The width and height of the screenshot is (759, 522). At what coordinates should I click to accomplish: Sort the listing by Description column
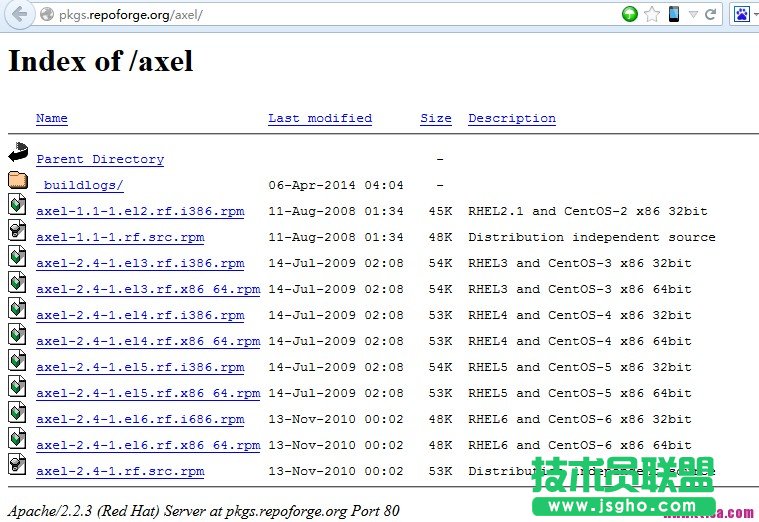pos(511,118)
